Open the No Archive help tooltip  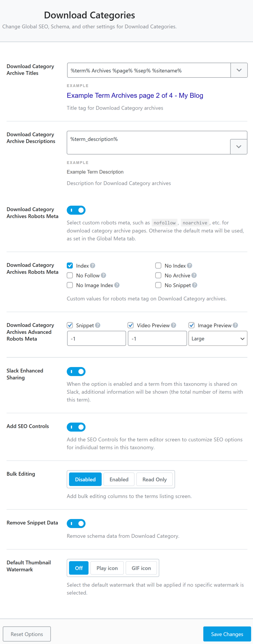point(194,275)
